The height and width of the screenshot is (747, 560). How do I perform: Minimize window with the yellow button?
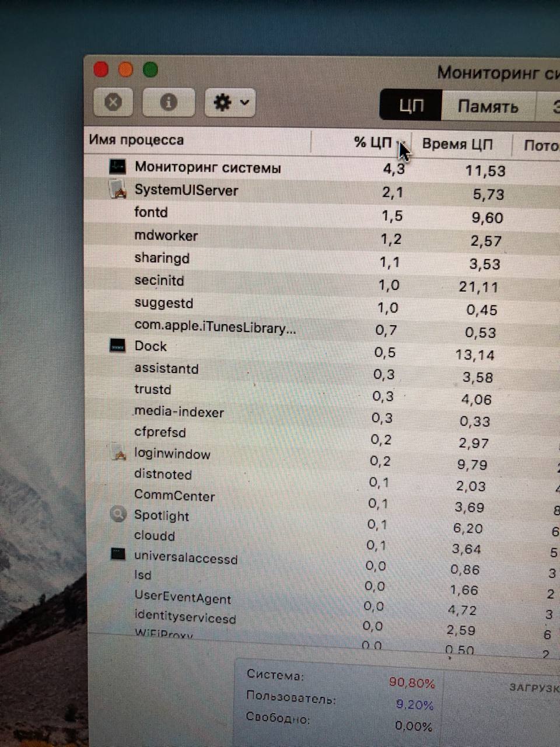pos(125,69)
